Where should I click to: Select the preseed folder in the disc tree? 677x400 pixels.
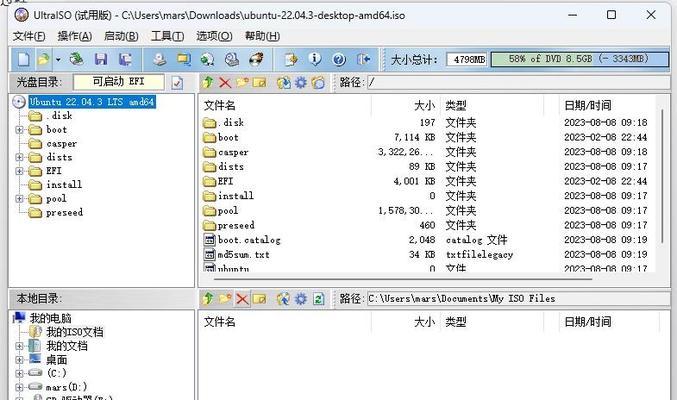64,213
